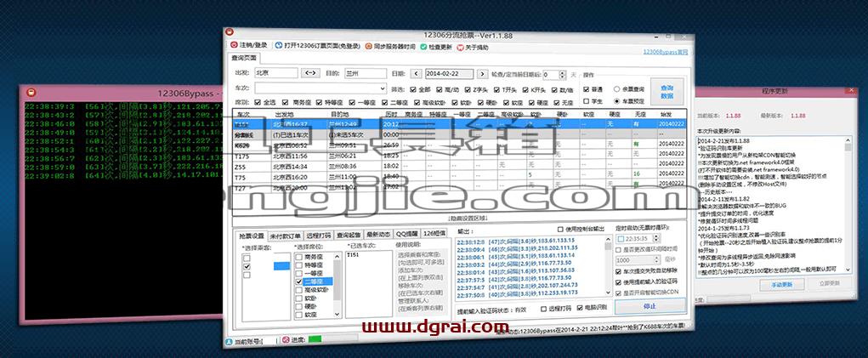This screenshot has height=358, width=868.
Task: Adjust the 22:35:35 timer stepper
Action: [657, 238]
